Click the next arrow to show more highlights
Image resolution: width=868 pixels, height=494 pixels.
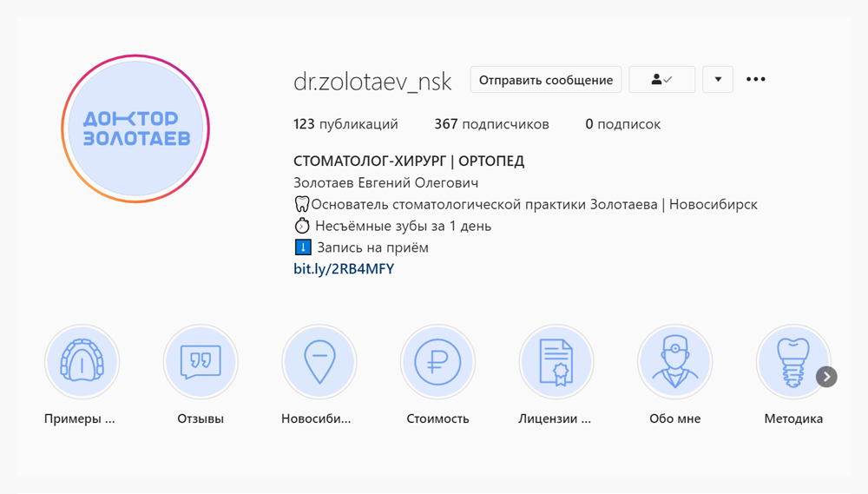(x=826, y=377)
